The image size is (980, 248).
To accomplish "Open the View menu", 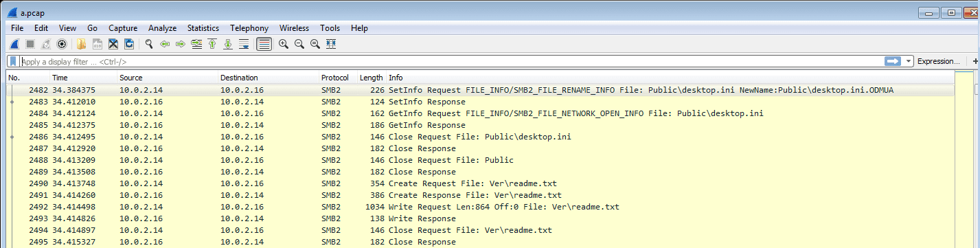I will point(67,28).
